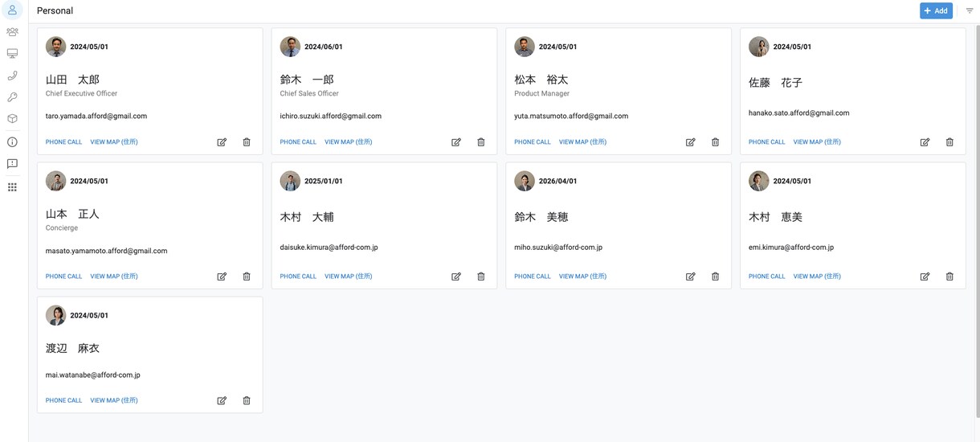This screenshot has height=442, width=980.
Task: Click VIEW MAP for 木村 大輔
Action: [349, 276]
